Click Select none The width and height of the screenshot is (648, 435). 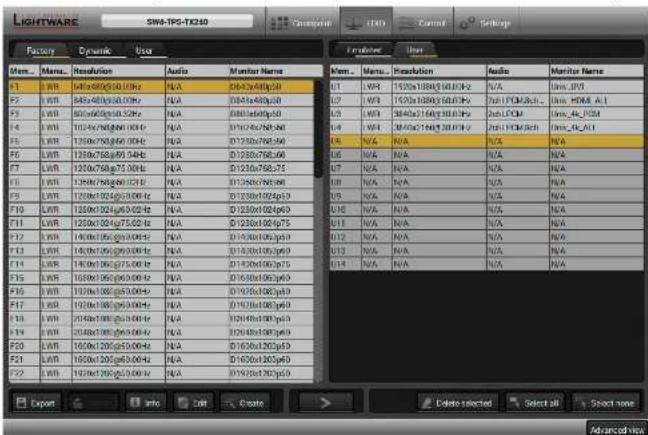point(606,403)
